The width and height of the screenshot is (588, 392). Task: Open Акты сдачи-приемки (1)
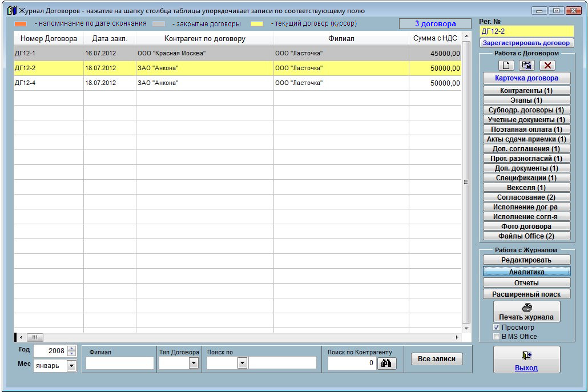(x=526, y=139)
